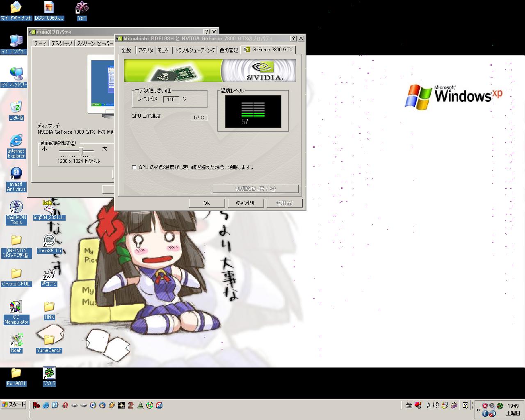This screenshot has height=420, width=525.
Task: Select the TuneXP 1.5 shortcut icon
Action: pyautogui.click(x=49, y=243)
